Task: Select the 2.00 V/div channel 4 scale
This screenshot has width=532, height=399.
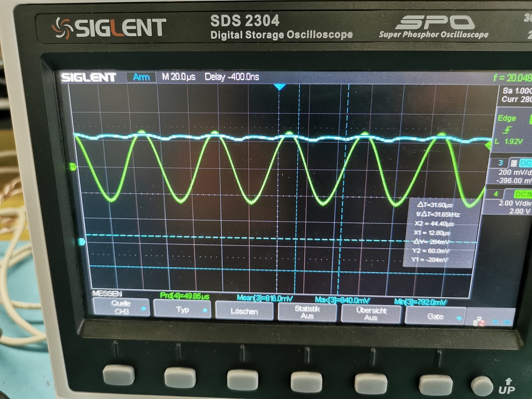Action: (x=516, y=203)
